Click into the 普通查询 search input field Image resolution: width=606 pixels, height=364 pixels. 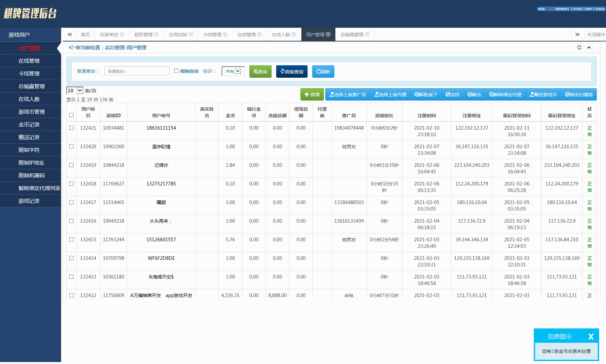pyautogui.click(x=137, y=71)
